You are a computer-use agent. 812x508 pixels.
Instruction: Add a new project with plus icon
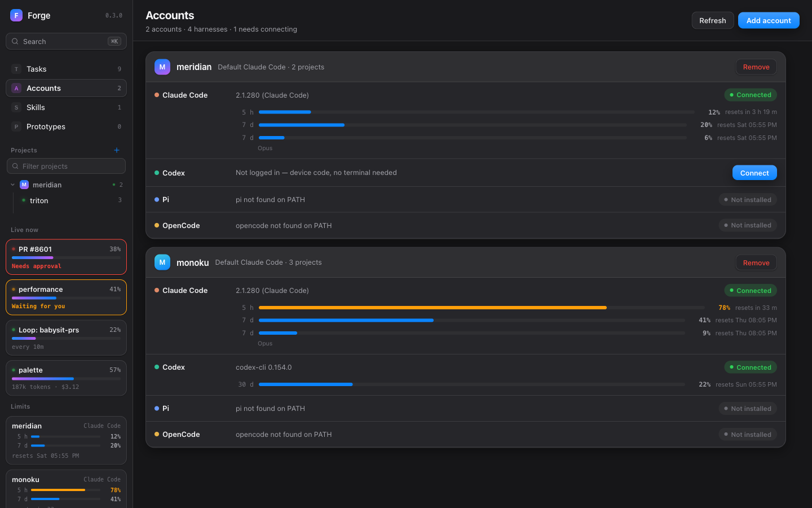117,150
